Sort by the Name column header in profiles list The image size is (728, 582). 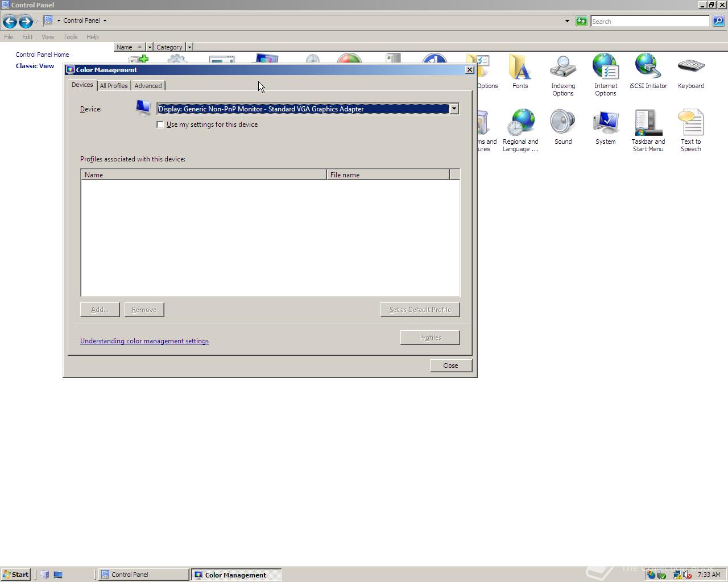pos(204,175)
